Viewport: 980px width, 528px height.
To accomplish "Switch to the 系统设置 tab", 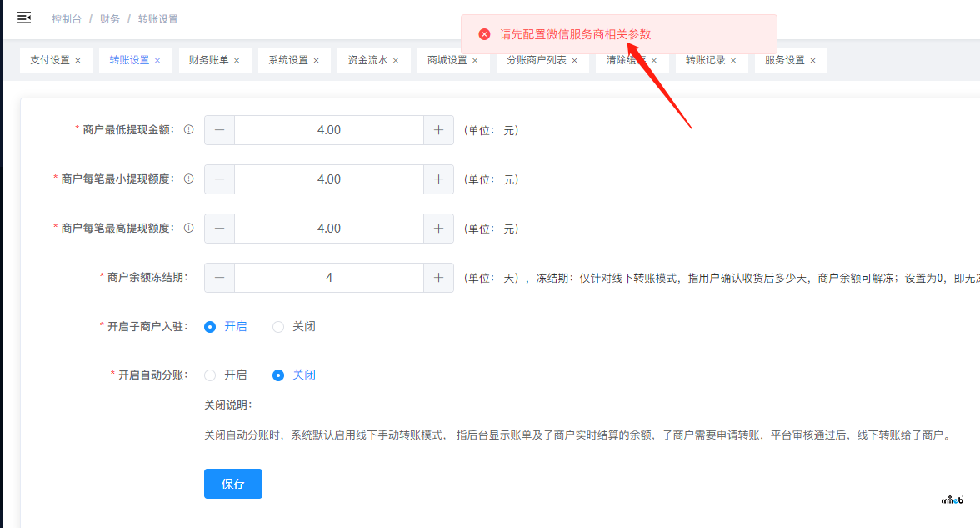I will tap(287, 60).
